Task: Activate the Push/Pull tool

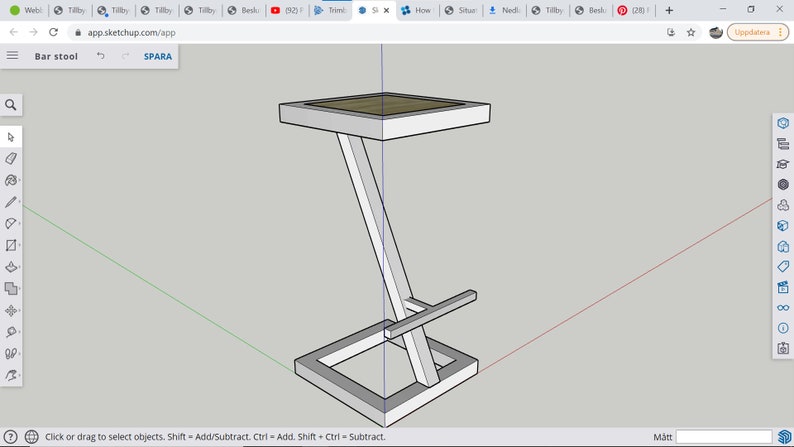Action: pyautogui.click(x=11, y=267)
